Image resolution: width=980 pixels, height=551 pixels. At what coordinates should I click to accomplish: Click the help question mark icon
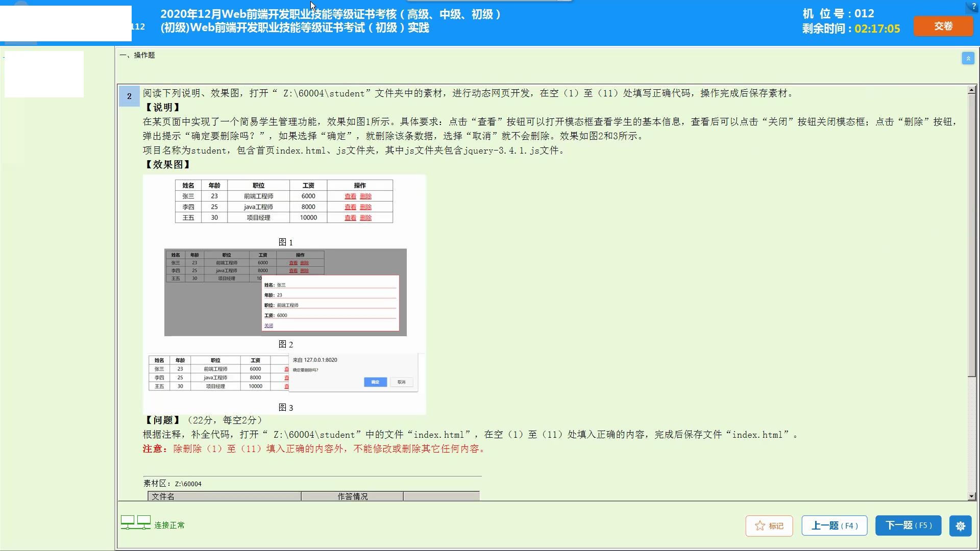[x=973, y=6]
